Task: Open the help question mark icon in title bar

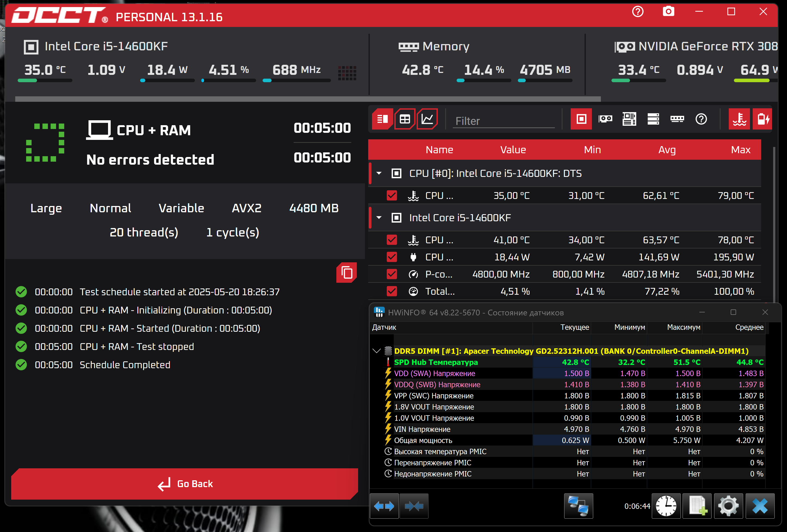Action: (638, 12)
